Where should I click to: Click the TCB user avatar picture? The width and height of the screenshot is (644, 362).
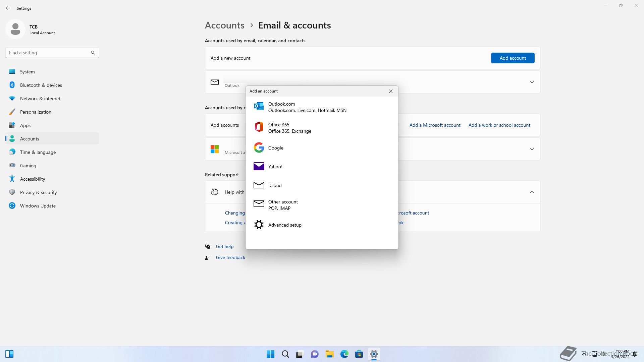pos(15,29)
